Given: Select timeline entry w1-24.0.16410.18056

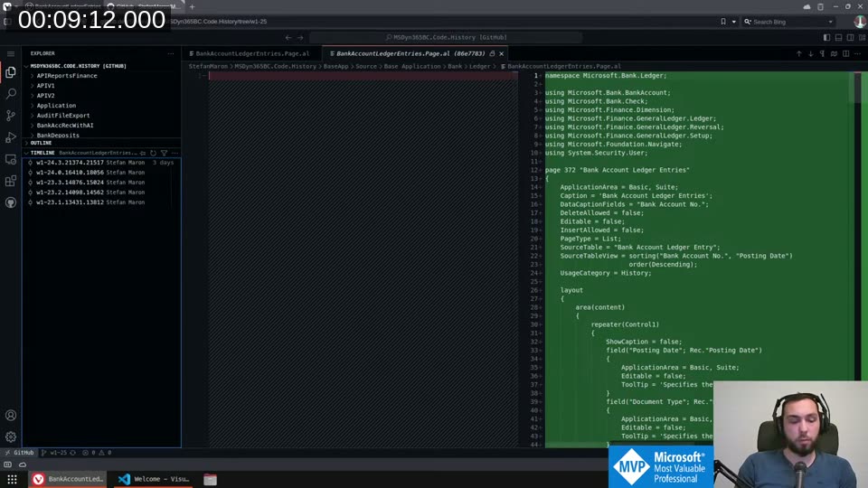Looking at the screenshot, I should pos(101,173).
